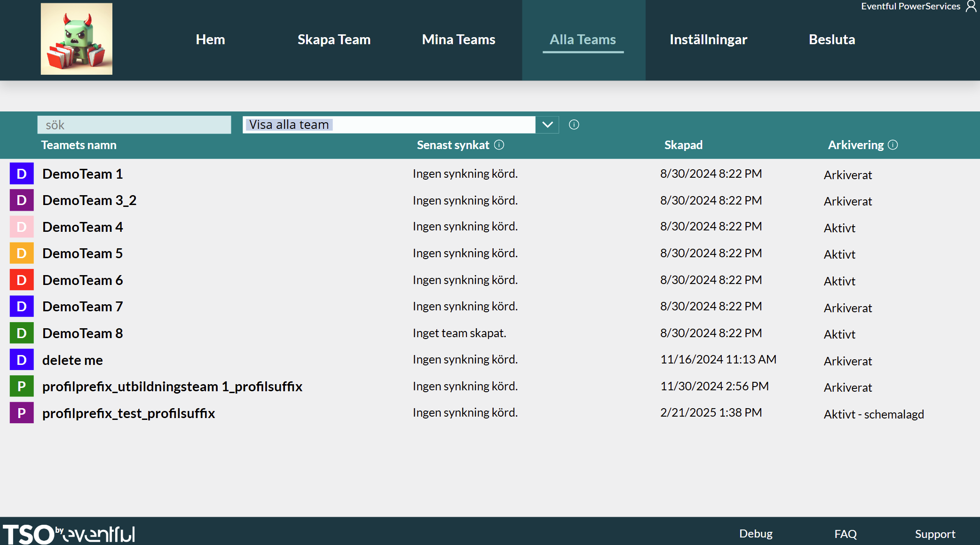
Task: Click orange D avatar of DemoTeam 5
Action: click(x=22, y=253)
